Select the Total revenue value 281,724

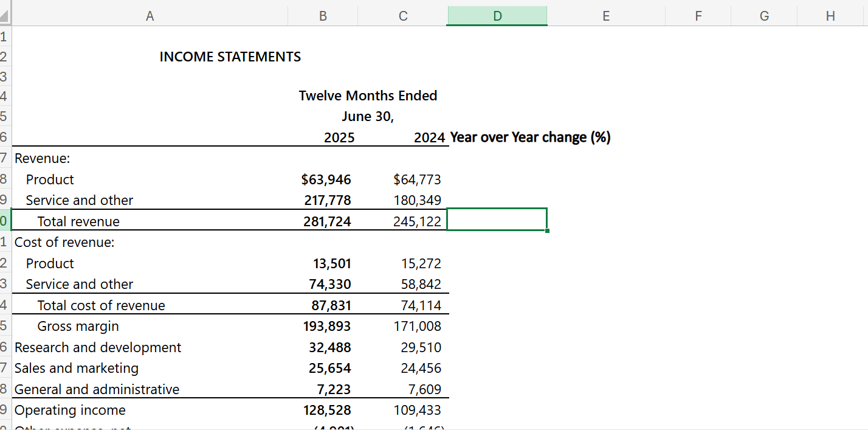pyautogui.click(x=322, y=221)
